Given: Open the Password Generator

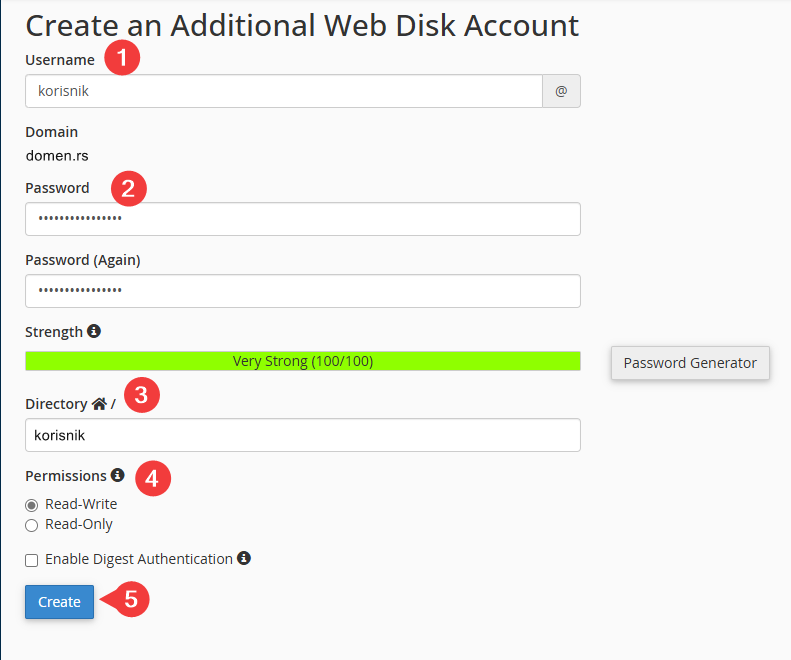Looking at the screenshot, I should 690,363.
